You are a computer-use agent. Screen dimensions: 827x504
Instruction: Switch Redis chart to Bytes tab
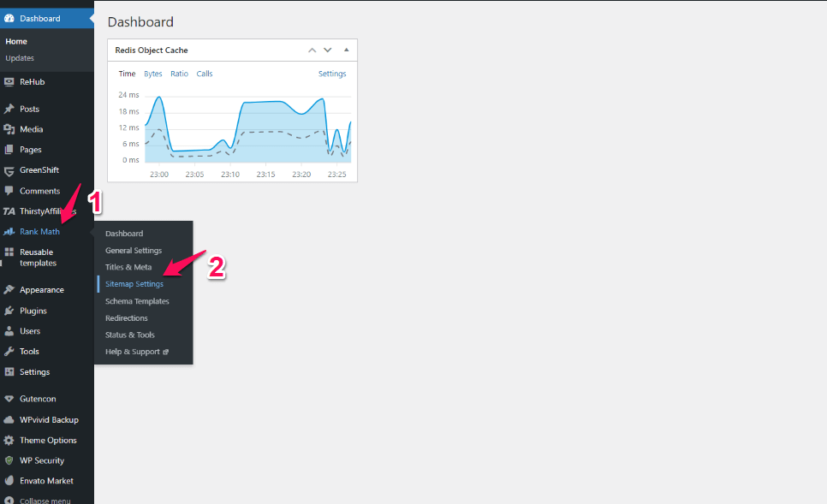pyautogui.click(x=153, y=74)
